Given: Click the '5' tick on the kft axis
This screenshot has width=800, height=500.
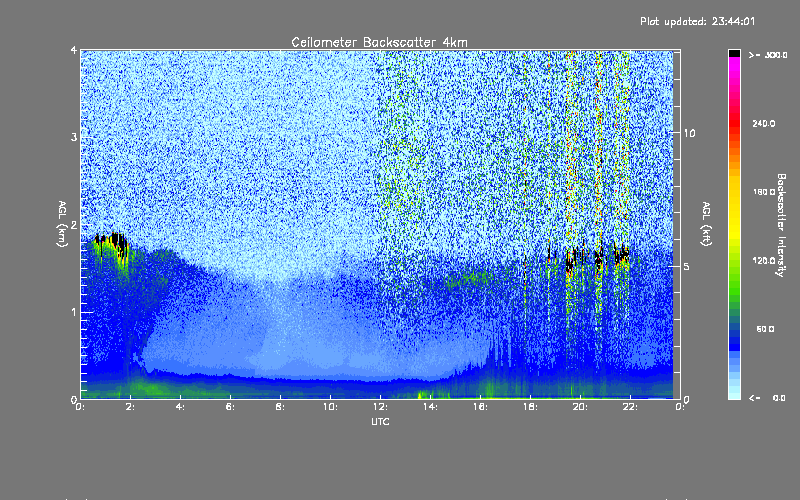Looking at the screenshot, I should (x=687, y=266).
